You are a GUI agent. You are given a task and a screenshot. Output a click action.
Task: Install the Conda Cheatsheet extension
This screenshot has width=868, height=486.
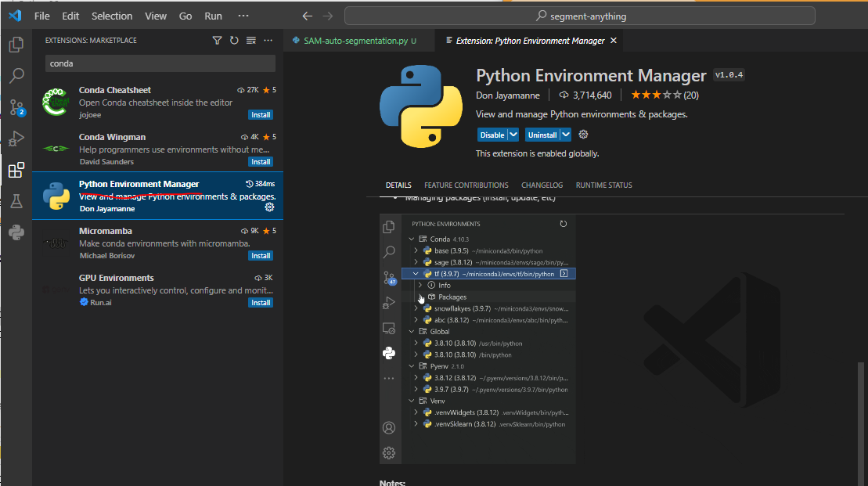pyautogui.click(x=261, y=114)
